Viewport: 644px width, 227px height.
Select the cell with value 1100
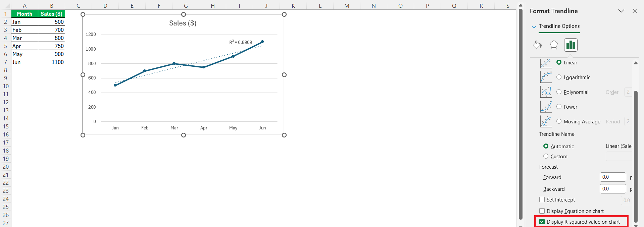point(51,62)
